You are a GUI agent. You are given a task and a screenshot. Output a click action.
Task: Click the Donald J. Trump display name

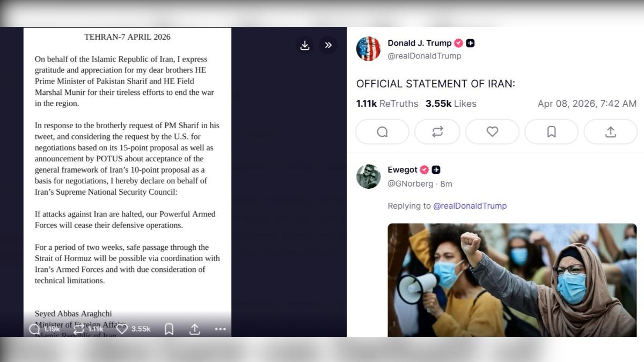(419, 43)
